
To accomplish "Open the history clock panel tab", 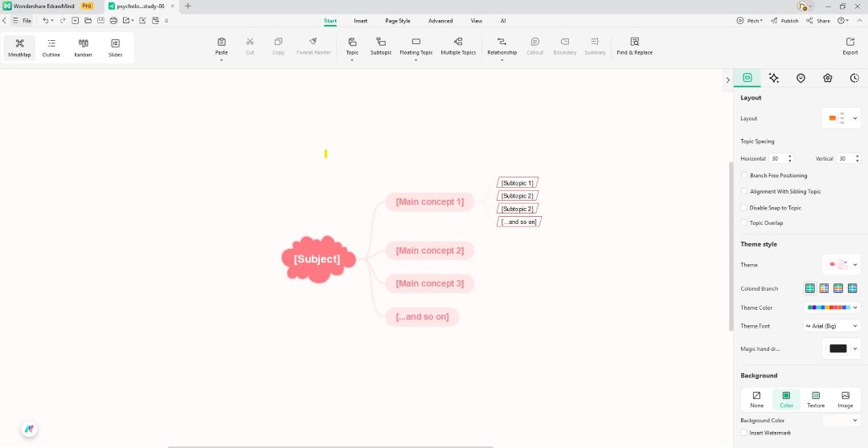I will point(854,78).
